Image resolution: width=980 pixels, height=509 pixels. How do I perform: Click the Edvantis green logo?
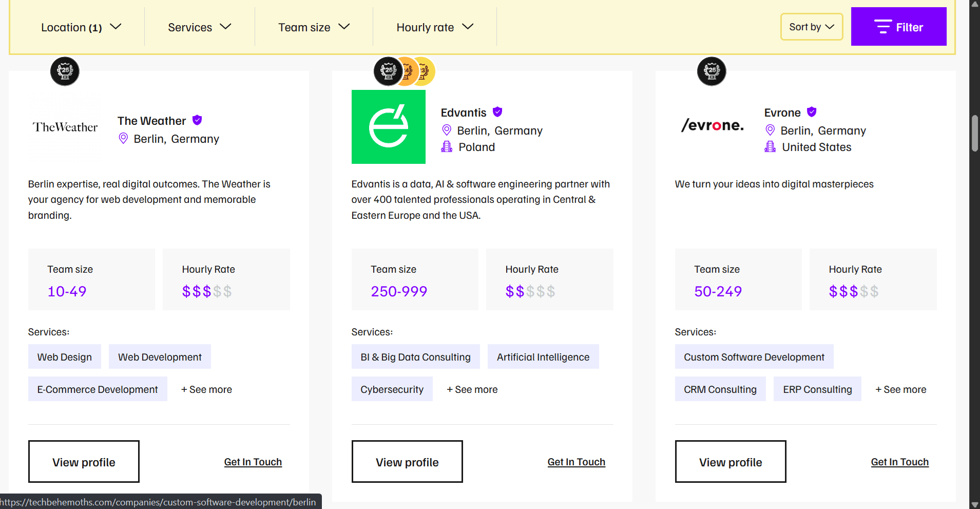(x=389, y=127)
